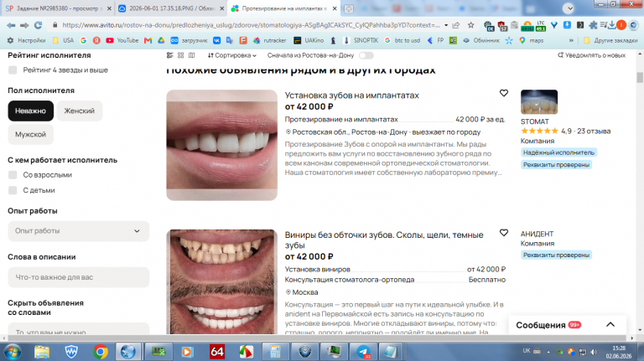Open the STOMAT company profile link

(x=534, y=121)
